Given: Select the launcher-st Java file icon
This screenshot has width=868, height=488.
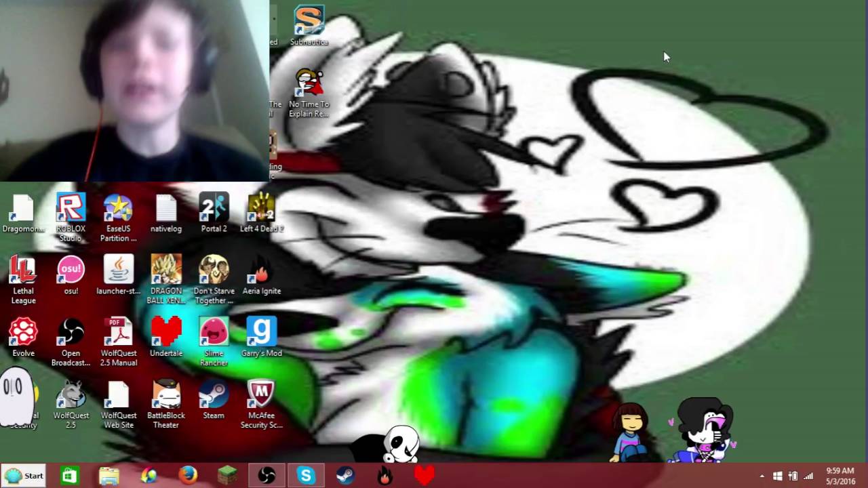Looking at the screenshot, I should click(x=119, y=275).
